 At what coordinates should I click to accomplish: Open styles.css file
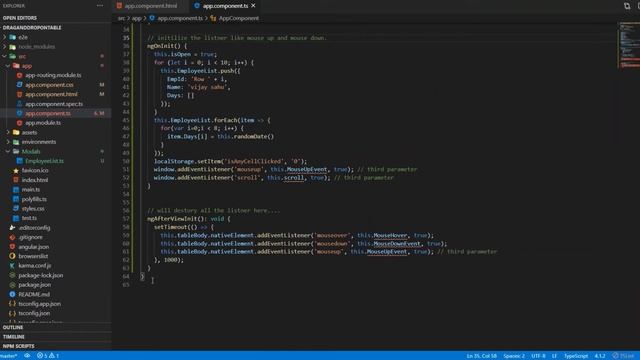(x=33, y=209)
